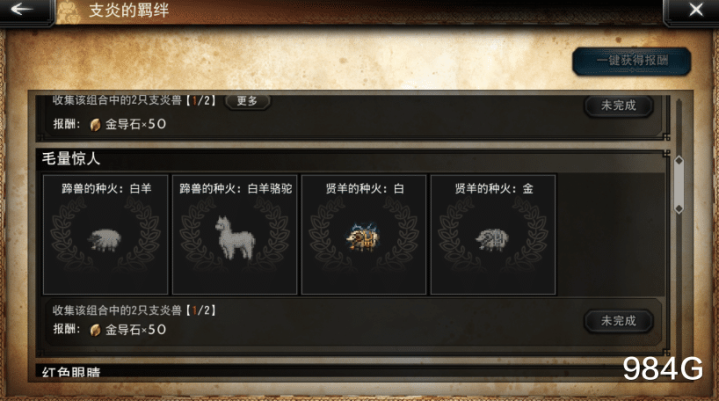The width and height of the screenshot is (719, 401).
Task: Open the 蹄兽的种火：白羊 card
Action: 105,234
